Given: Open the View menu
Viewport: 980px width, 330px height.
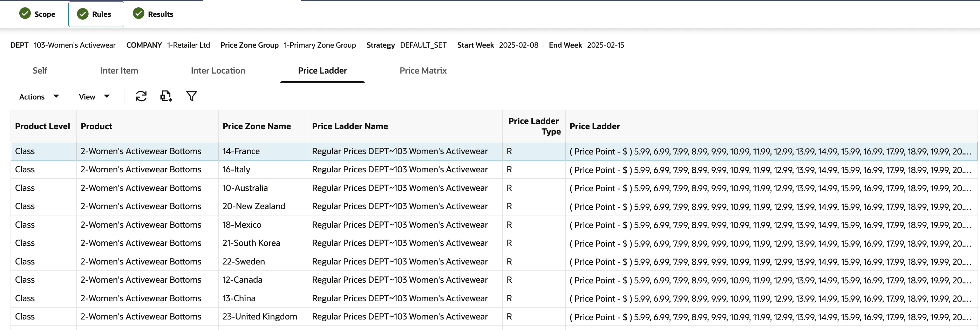Looking at the screenshot, I should click(x=87, y=96).
